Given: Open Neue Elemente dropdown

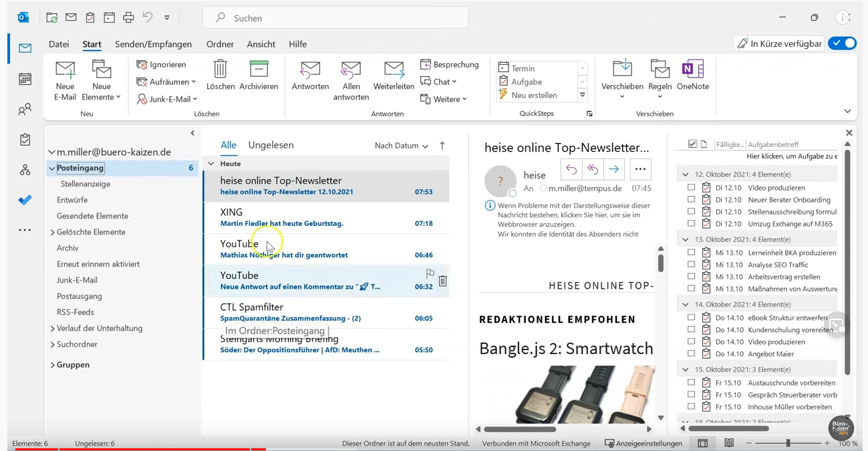Looking at the screenshot, I should click(102, 80).
